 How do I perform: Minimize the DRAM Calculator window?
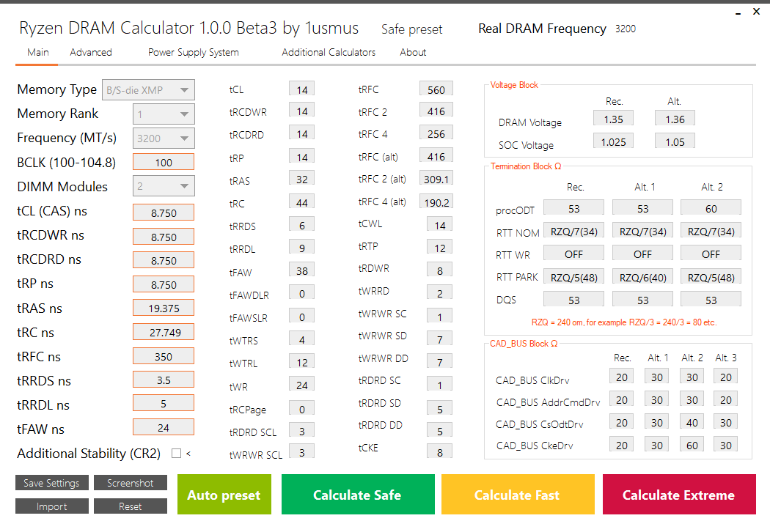[x=738, y=12]
